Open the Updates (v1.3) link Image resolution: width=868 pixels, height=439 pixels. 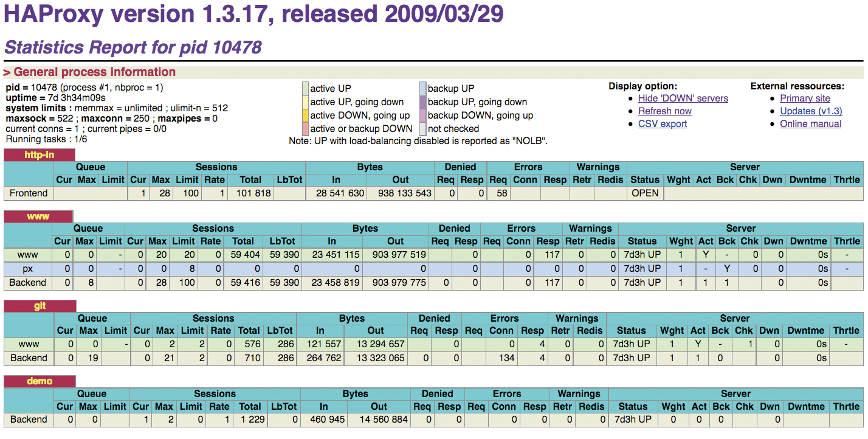(x=811, y=111)
